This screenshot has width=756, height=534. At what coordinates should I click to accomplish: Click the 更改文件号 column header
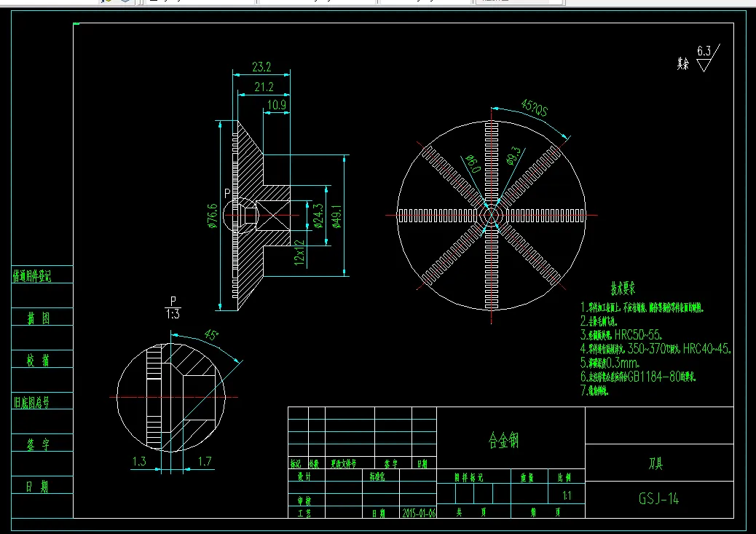343,464
